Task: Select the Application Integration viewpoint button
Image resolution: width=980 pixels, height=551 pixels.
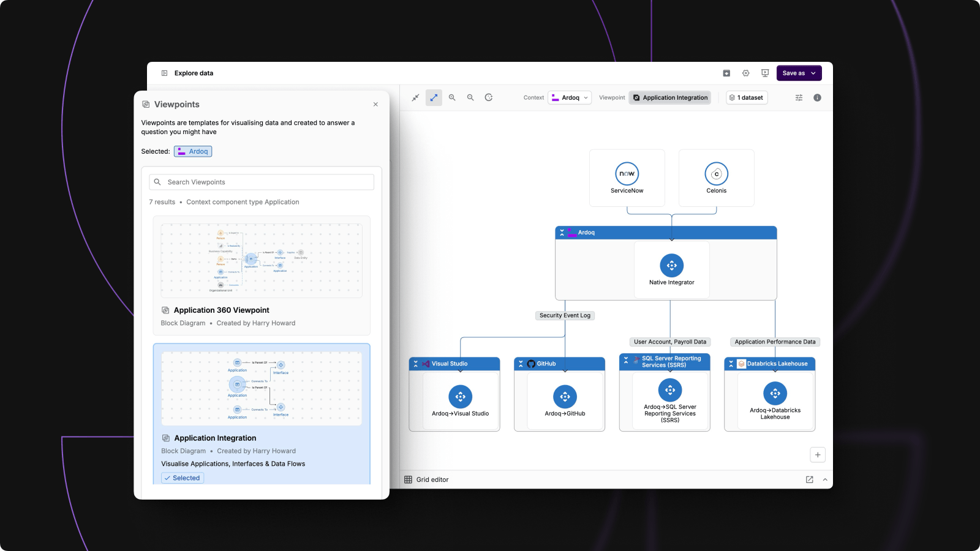Action: point(670,98)
